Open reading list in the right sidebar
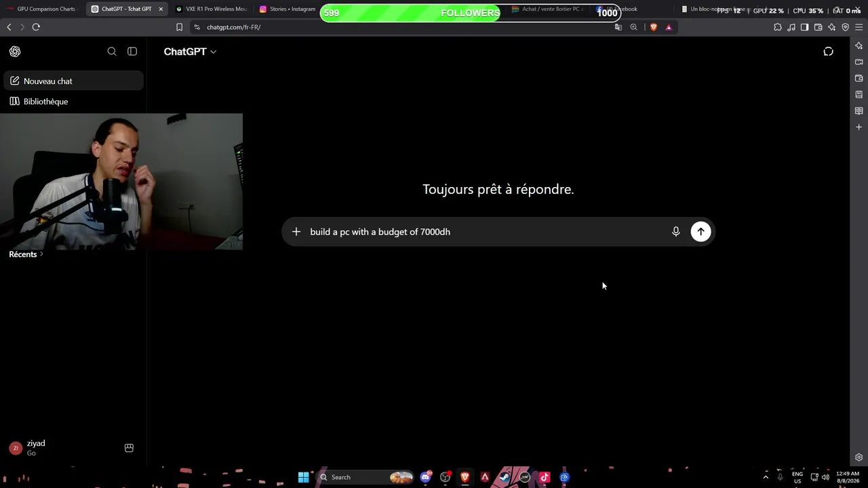868x488 pixels. [859, 110]
